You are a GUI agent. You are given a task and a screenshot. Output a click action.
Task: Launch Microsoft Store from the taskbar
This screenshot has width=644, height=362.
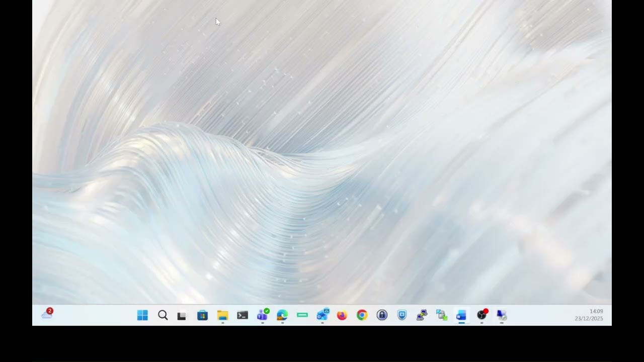click(x=202, y=315)
